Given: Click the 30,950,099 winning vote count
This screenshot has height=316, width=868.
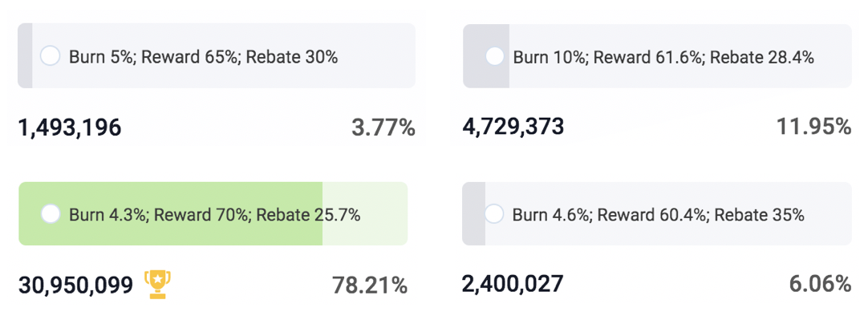Looking at the screenshot, I should point(76,286).
